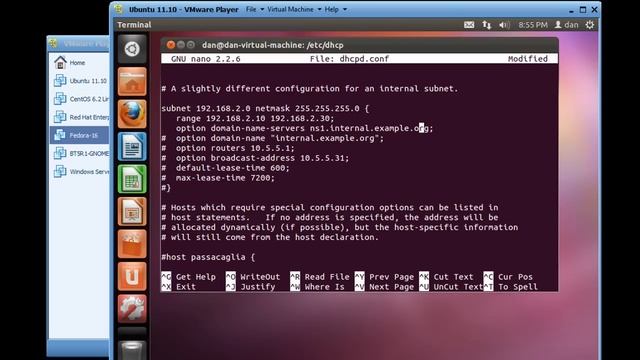Click 'option domain-name-servers' line
The height and width of the screenshot is (360, 640).
(x=304, y=128)
